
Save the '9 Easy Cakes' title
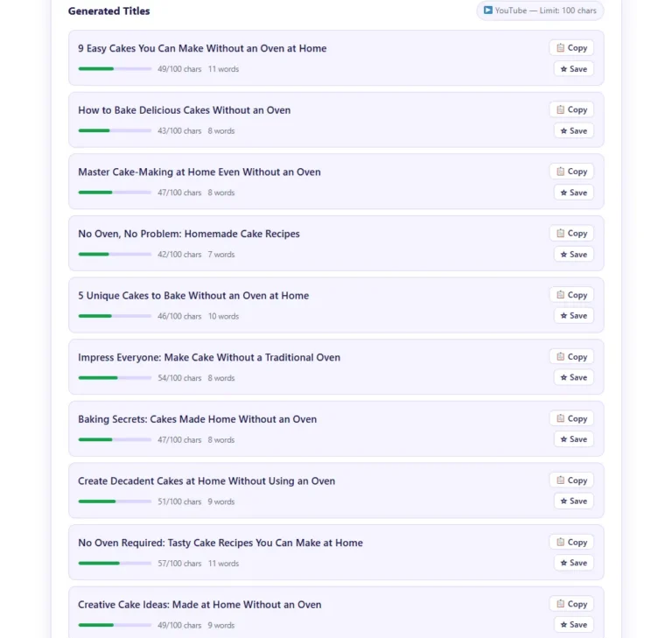pyautogui.click(x=573, y=69)
